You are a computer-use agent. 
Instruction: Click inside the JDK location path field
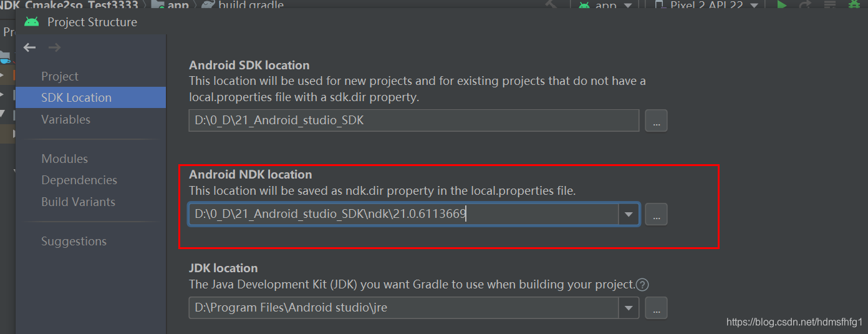click(x=403, y=308)
